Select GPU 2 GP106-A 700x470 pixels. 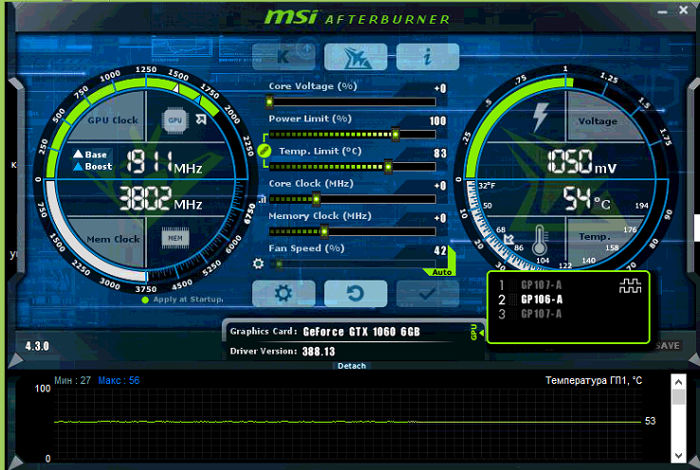[530, 299]
